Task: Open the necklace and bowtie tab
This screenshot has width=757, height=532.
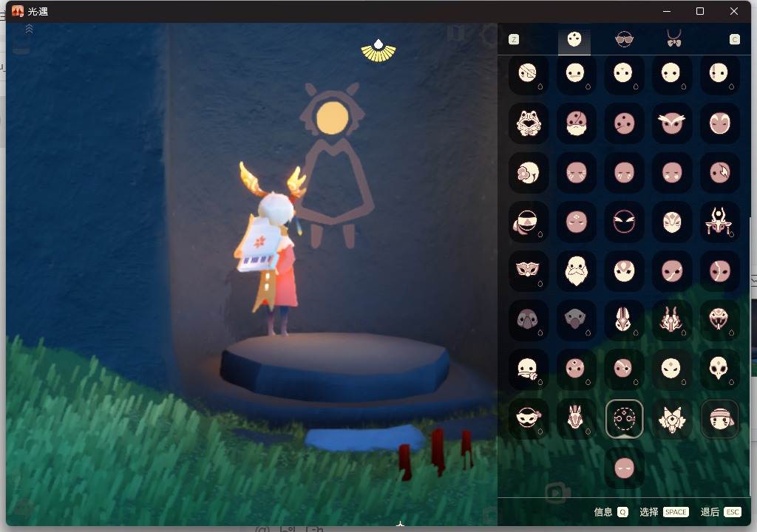Action: (674, 38)
